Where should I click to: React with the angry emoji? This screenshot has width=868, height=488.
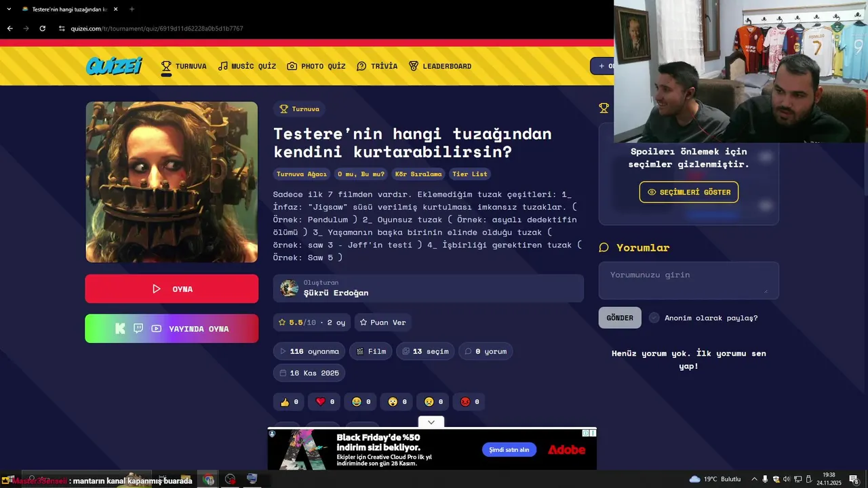(469, 402)
